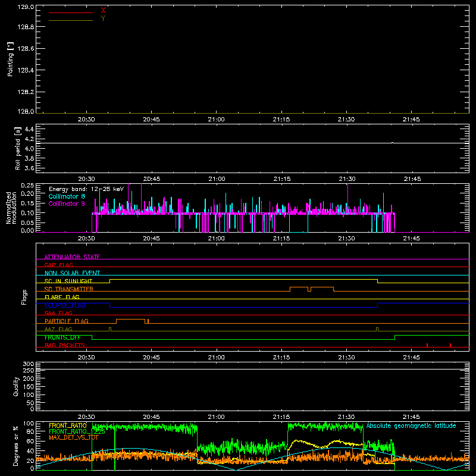The image size is (476, 476).
Task: Click the 128.2 tick on Pointing axis
Action: (26, 92)
